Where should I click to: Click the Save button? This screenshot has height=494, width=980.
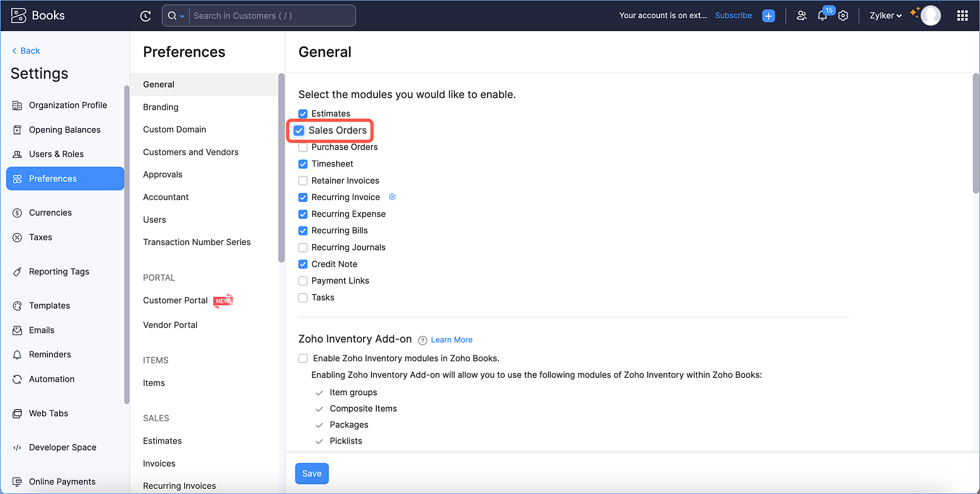tap(312, 473)
